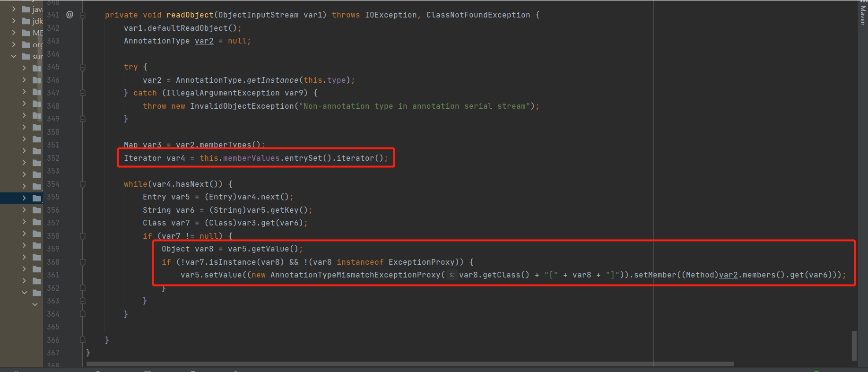868x372 pixels.
Task: Click the s: parameter inlay hint
Action: [452, 275]
